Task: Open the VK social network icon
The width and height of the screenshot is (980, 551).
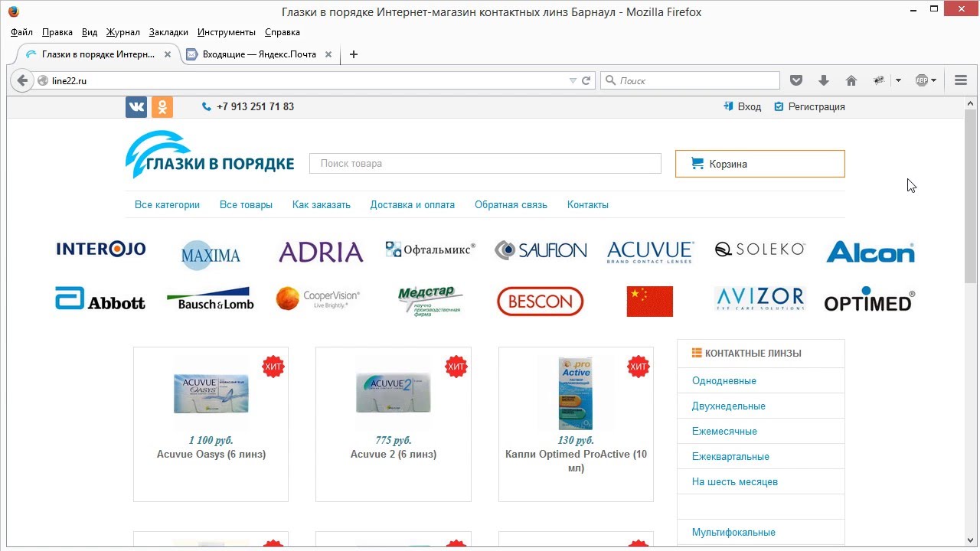Action: [x=136, y=107]
